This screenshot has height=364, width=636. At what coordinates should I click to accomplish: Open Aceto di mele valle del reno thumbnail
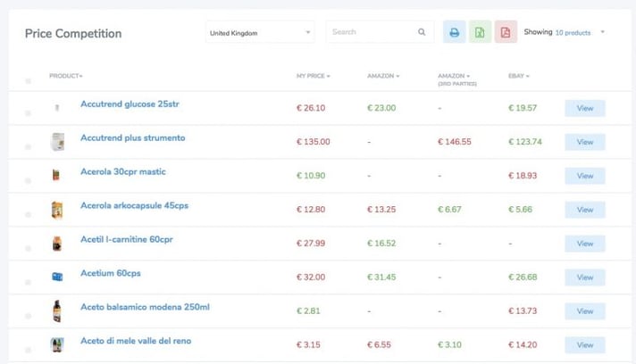(x=57, y=344)
